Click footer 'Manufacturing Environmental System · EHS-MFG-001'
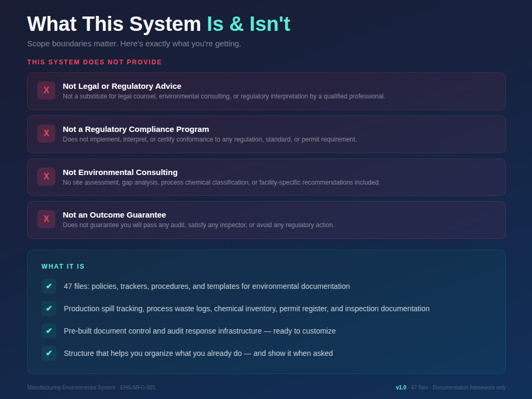 point(92,387)
